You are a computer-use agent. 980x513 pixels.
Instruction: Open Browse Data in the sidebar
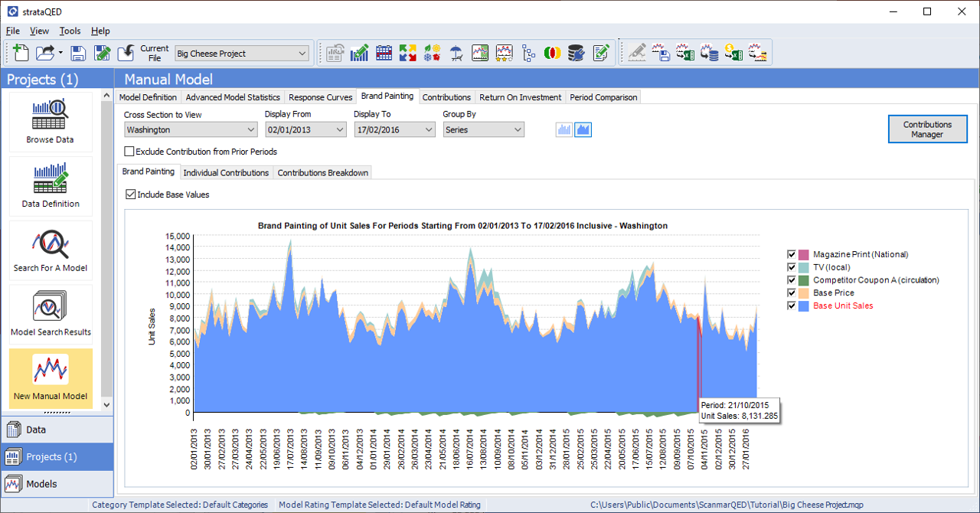pos(51,121)
